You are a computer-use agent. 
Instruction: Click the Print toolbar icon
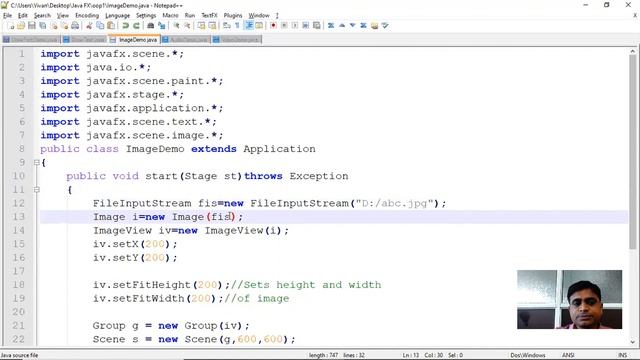point(75,26)
